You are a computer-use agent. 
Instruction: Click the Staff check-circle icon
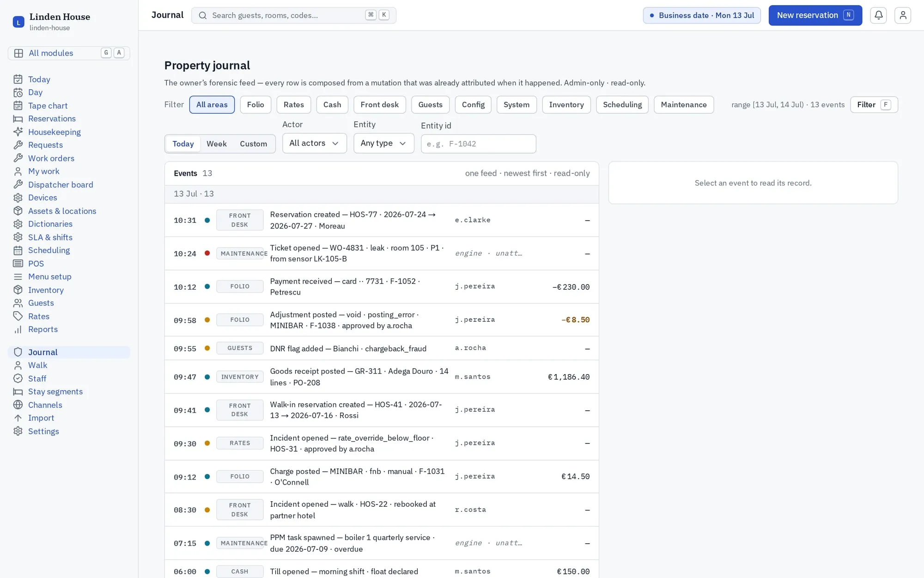(18, 378)
